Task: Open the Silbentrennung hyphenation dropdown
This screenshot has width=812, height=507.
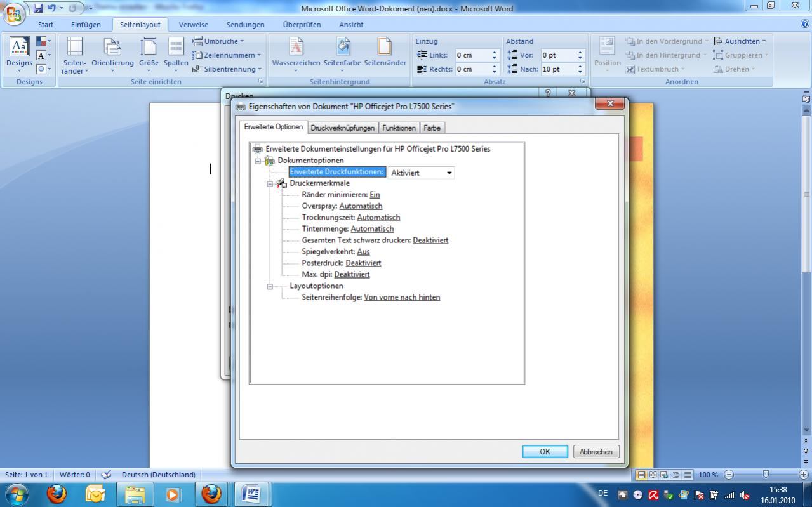Action: point(227,69)
